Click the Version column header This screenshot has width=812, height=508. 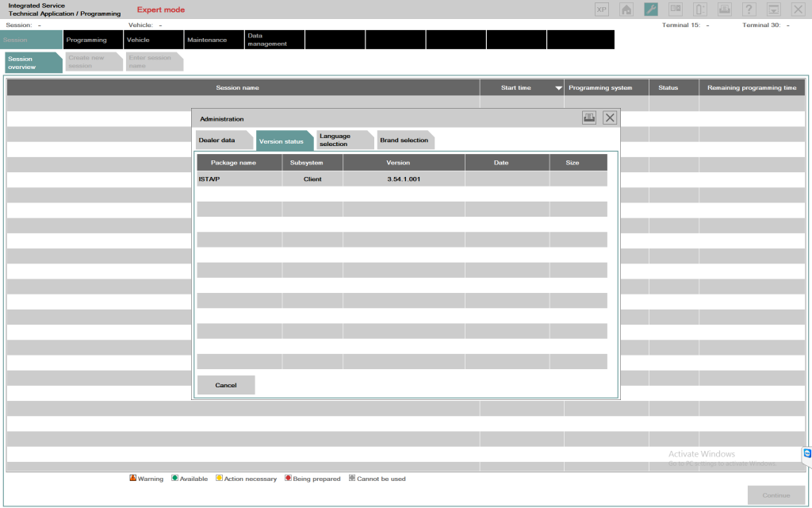(404, 162)
